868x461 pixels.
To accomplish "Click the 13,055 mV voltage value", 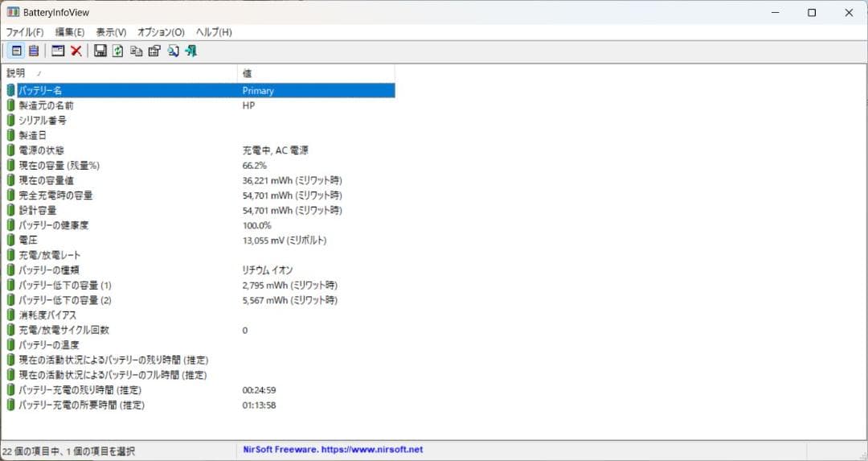I will point(285,240).
